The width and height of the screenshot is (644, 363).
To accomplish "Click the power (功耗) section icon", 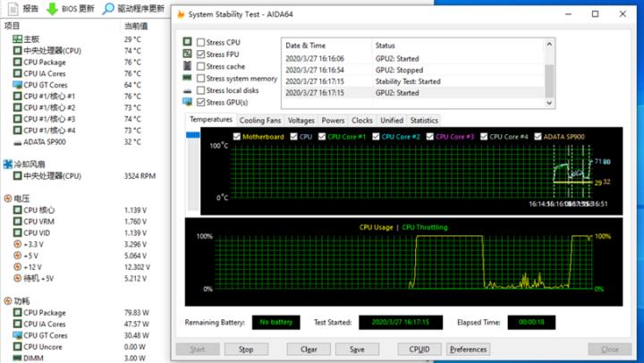I will (x=8, y=301).
